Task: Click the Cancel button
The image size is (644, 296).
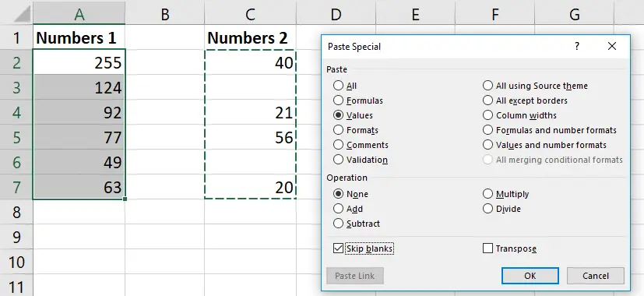Action: pos(596,276)
